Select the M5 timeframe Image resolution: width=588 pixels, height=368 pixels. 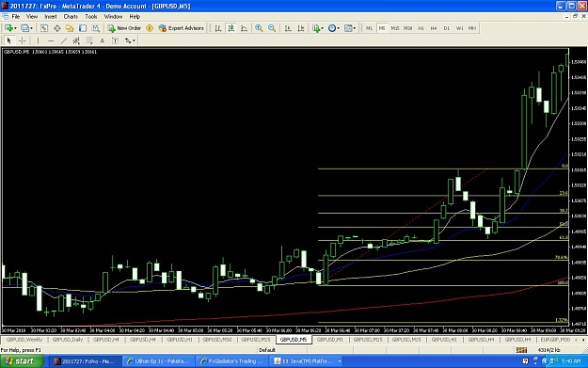point(382,28)
